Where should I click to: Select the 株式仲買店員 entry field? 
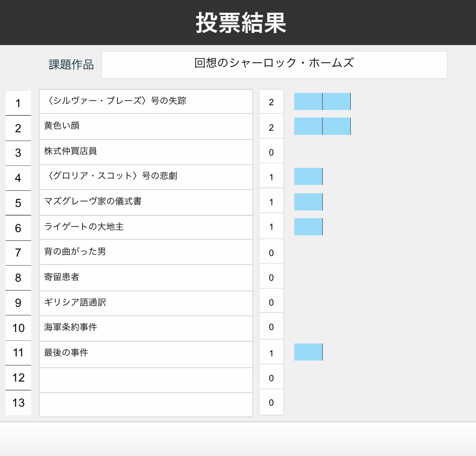pyautogui.click(x=145, y=152)
